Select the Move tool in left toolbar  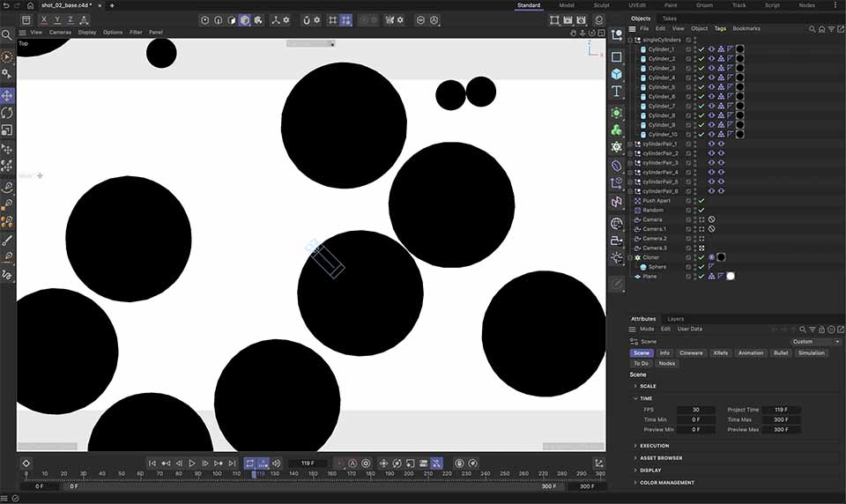point(7,95)
